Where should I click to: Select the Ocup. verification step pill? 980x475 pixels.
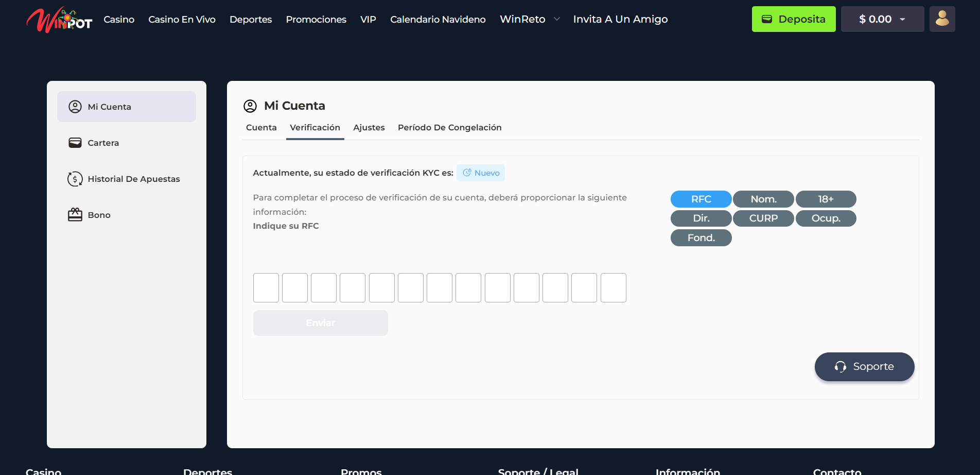click(826, 218)
